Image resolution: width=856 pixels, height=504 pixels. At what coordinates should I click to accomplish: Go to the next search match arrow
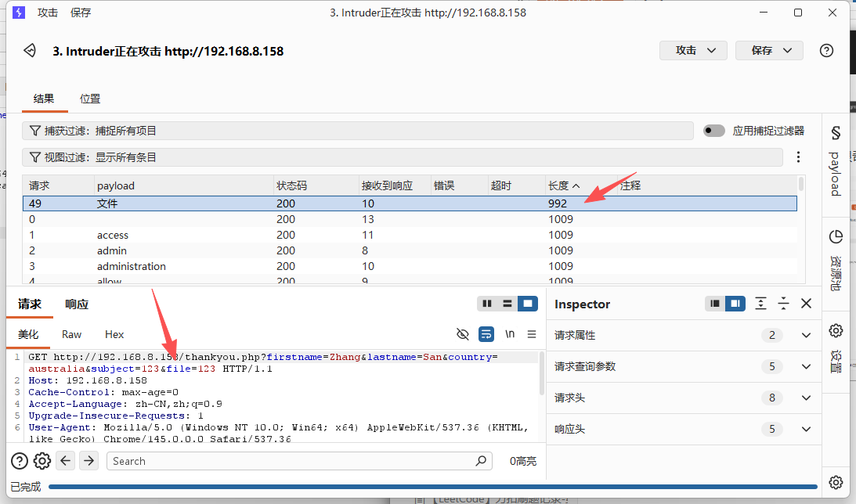[x=89, y=461]
